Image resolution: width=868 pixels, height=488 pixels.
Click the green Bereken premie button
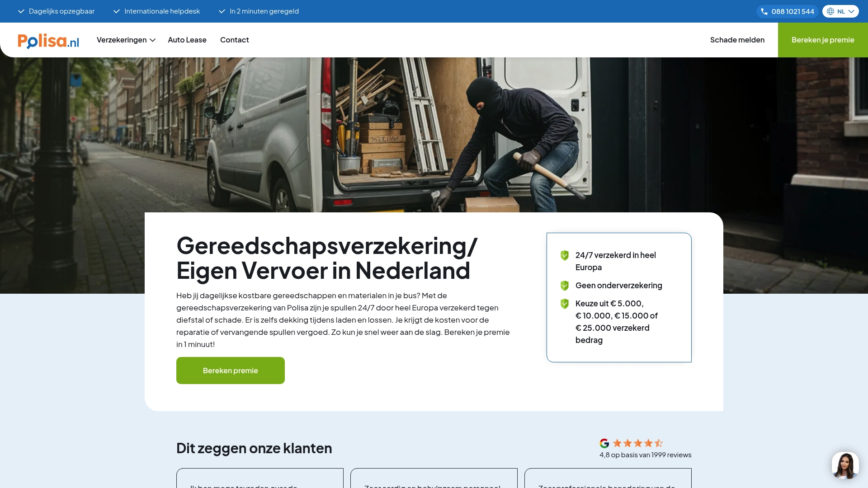pos(231,371)
